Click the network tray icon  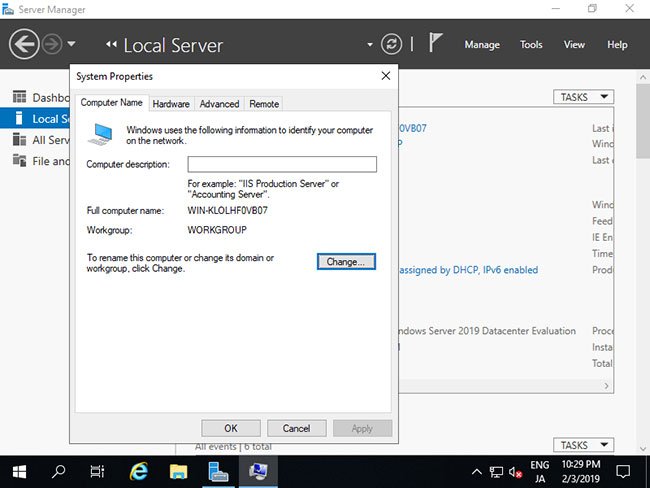(496, 472)
